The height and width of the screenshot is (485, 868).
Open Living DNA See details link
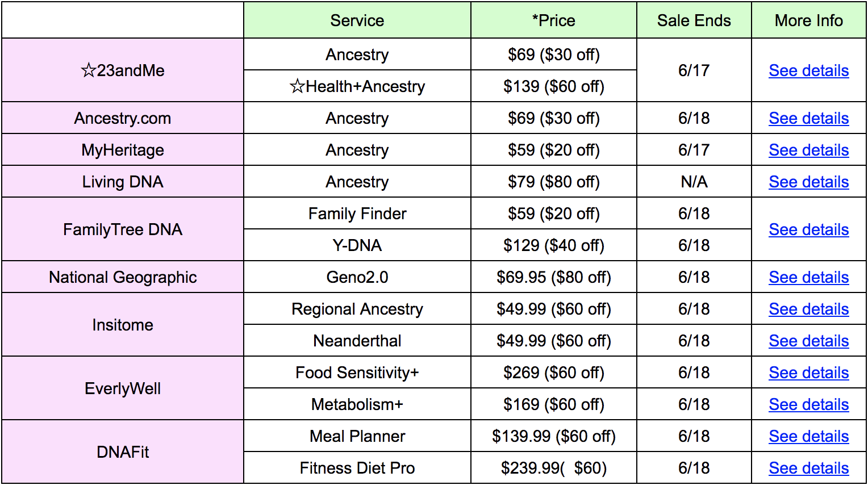[x=808, y=182]
